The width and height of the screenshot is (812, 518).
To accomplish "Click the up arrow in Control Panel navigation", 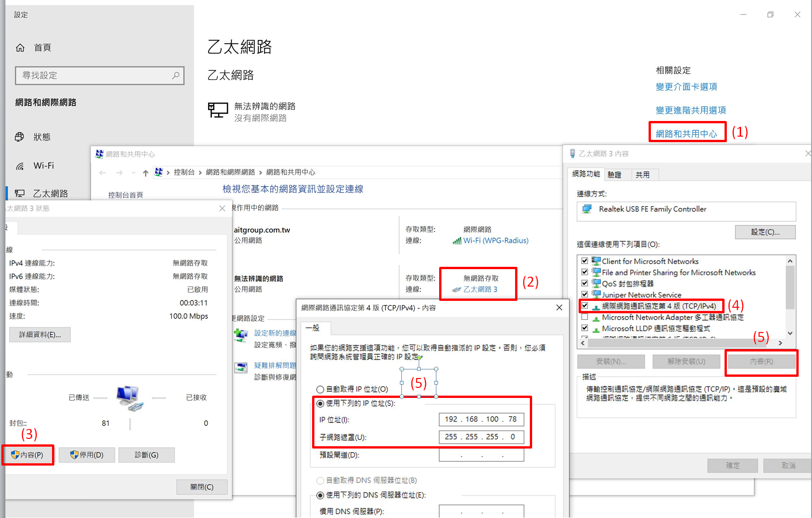I will pyautogui.click(x=145, y=173).
